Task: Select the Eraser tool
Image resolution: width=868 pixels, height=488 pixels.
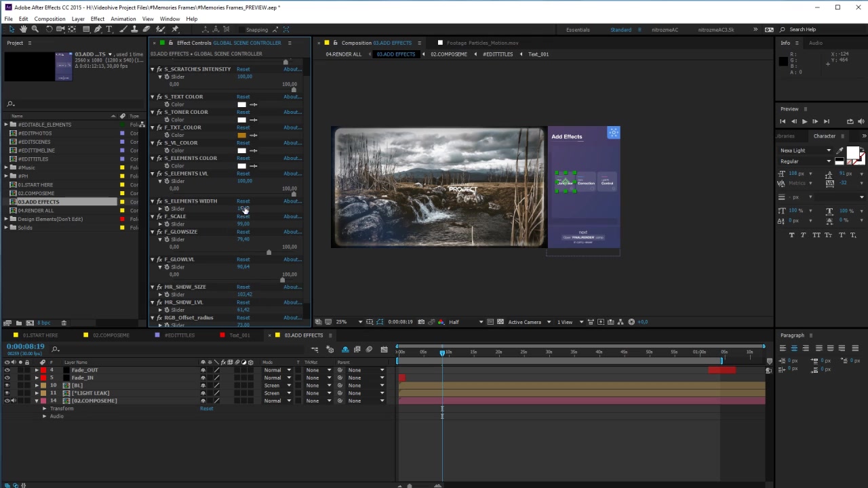Action: pyautogui.click(x=146, y=29)
